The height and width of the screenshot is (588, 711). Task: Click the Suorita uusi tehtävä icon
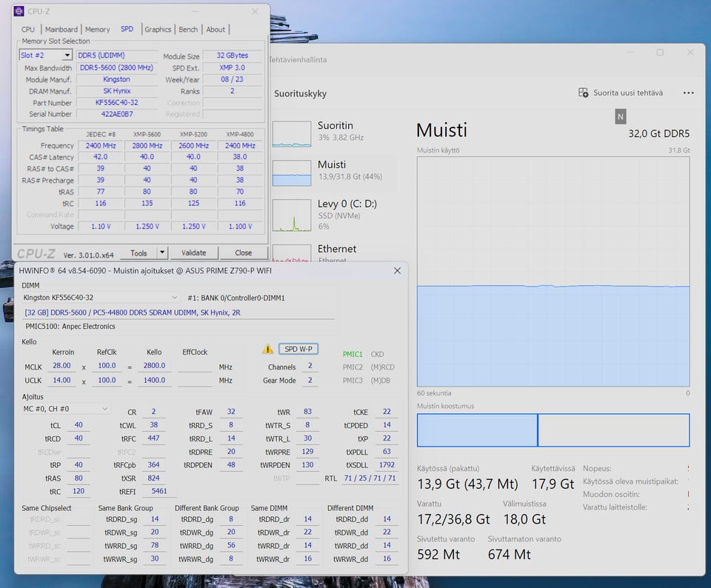pyautogui.click(x=583, y=93)
